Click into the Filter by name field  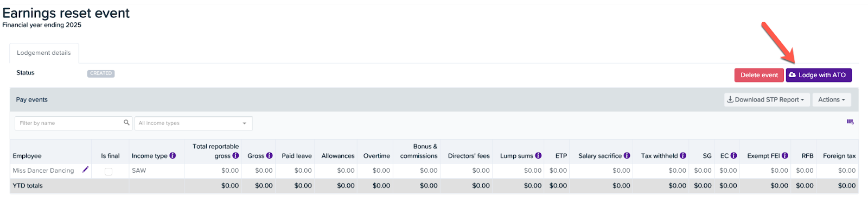(x=69, y=123)
